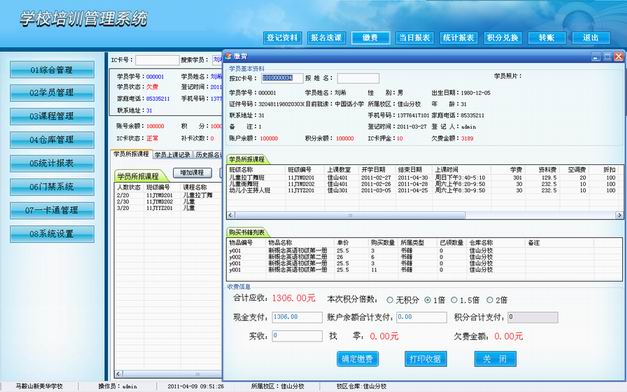Open the 积分兑换 function
Image resolution: width=627 pixels, height=392 pixels.
[503, 38]
